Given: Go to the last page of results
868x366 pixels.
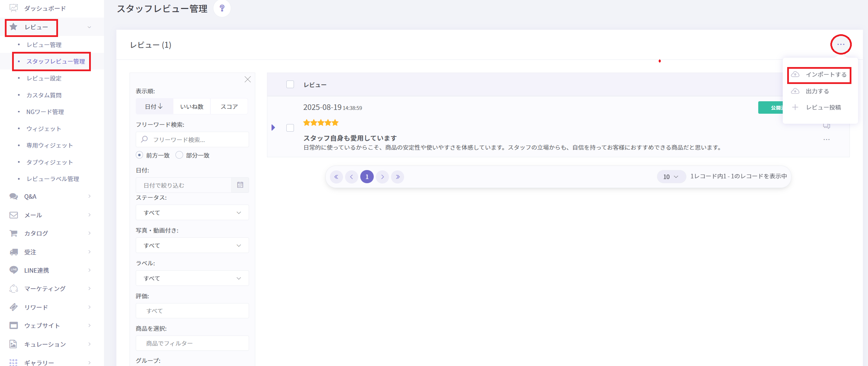Looking at the screenshot, I should (398, 177).
